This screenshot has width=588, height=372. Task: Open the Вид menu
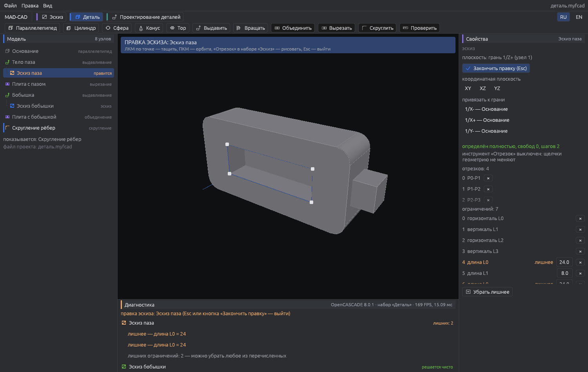pyautogui.click(x=48, y=5)
